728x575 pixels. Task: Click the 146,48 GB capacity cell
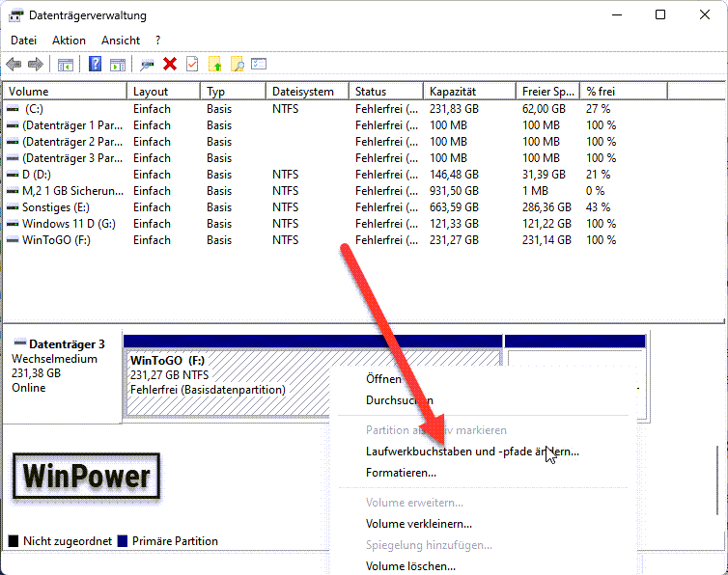coord(454,175)
